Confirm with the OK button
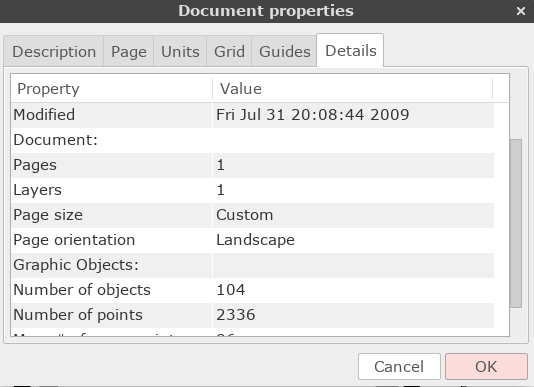The height and width of the screenshot is (387, 534). [x=486, y=367]
